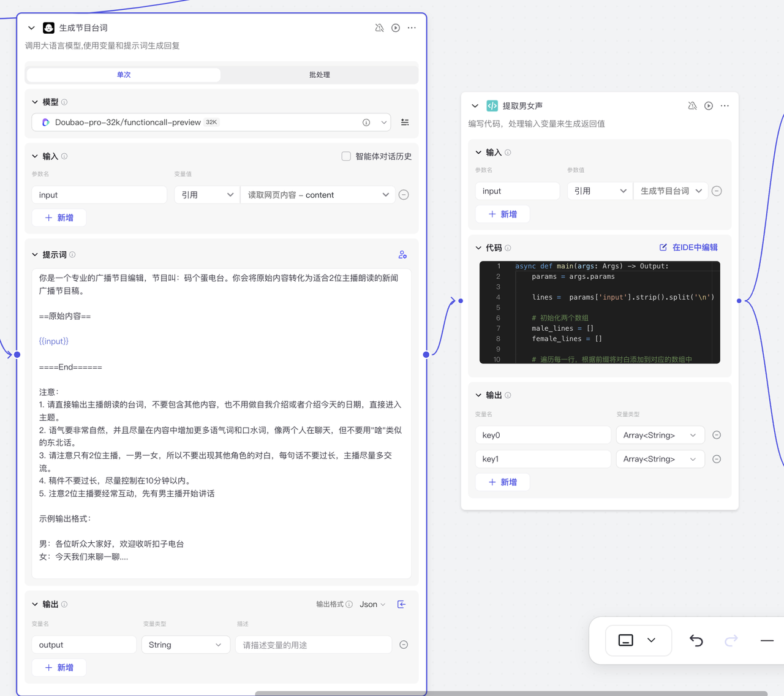
Task: Run the 提取男女声 node with play icon
Action: (709, 105)
